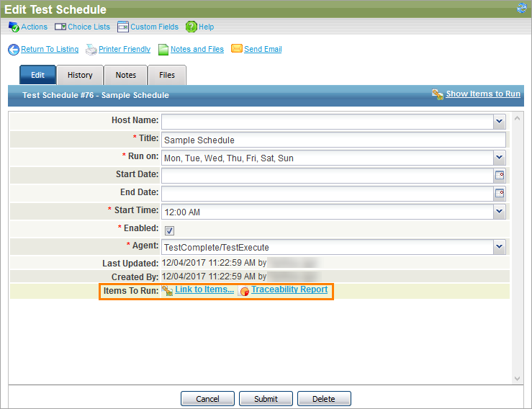This screenshot has height=409, width=532.
Task: Expand the Run on dropdown arrow
Action: click(499, 158)
